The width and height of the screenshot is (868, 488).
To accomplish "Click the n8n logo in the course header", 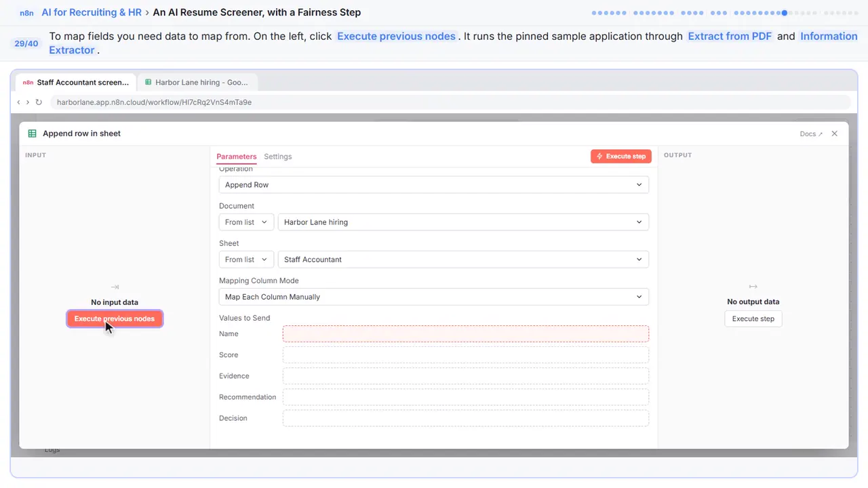I will [x=26, y=12].
